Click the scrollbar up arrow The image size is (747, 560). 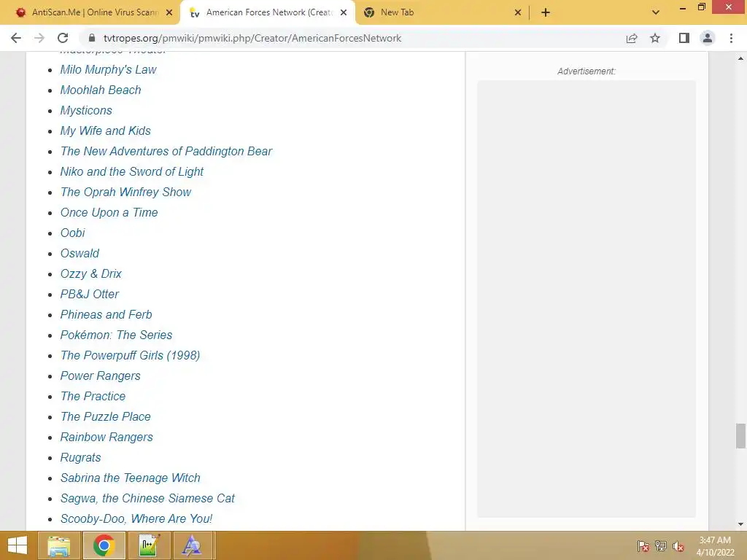click(740, 58)
